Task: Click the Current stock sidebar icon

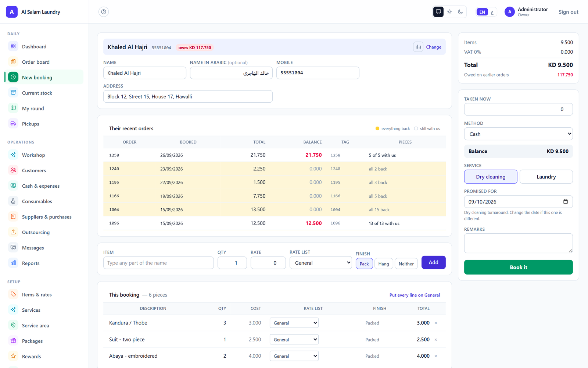Action: (13, 93)
